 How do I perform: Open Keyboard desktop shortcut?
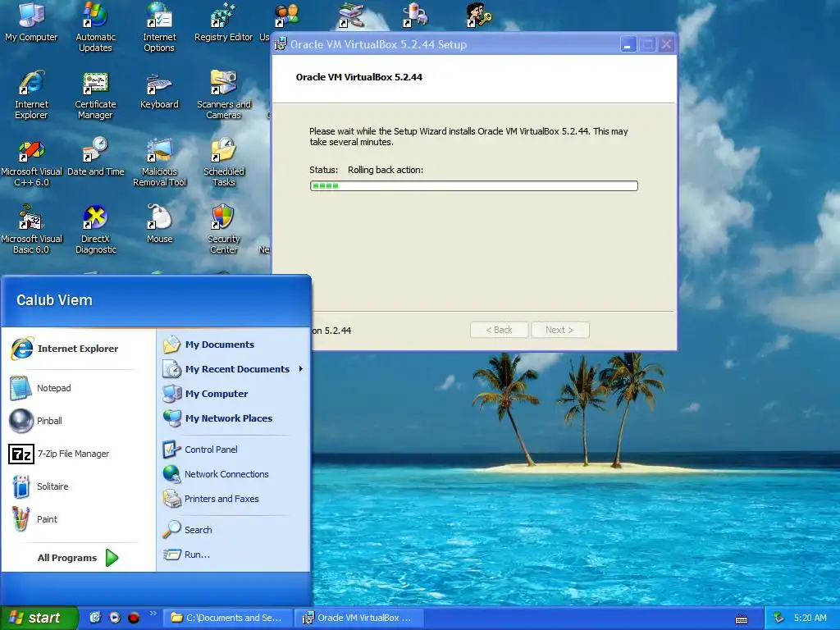(159, 90)
